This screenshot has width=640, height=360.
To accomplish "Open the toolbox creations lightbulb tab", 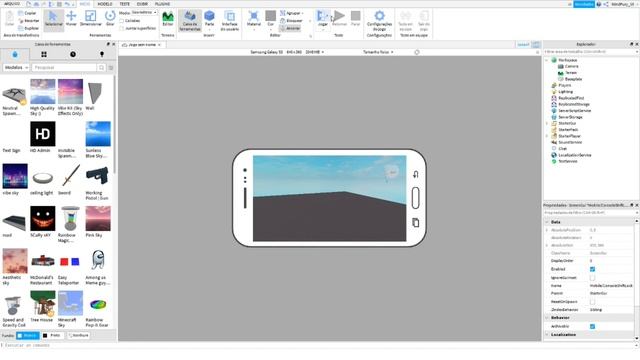I will pos(102,54).
